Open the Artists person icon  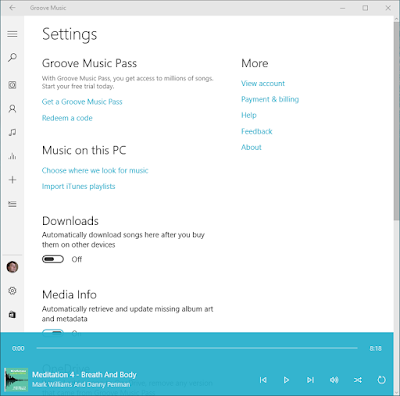[12, 109]
